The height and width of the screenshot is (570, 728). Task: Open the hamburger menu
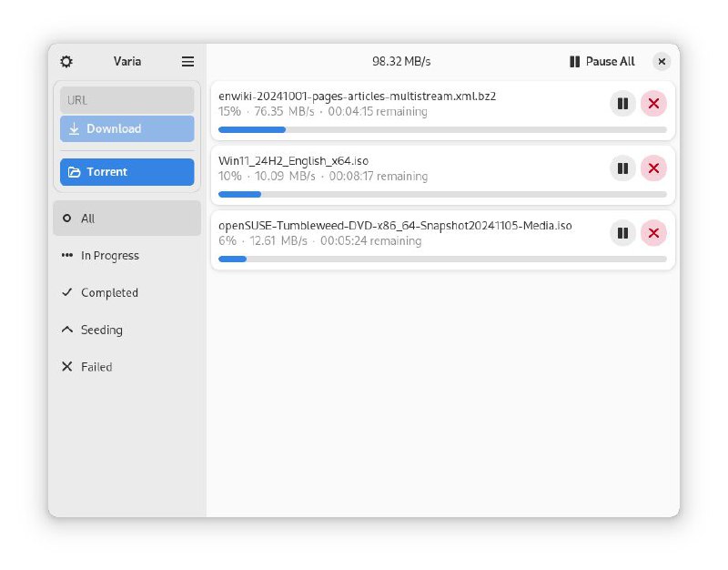pos(187,61)
